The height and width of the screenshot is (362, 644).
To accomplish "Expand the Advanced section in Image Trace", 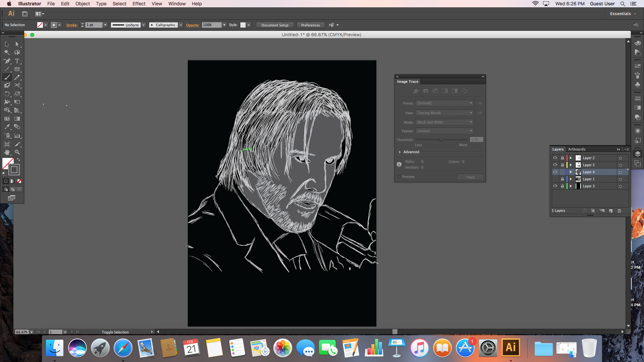I will coord(400,152).
